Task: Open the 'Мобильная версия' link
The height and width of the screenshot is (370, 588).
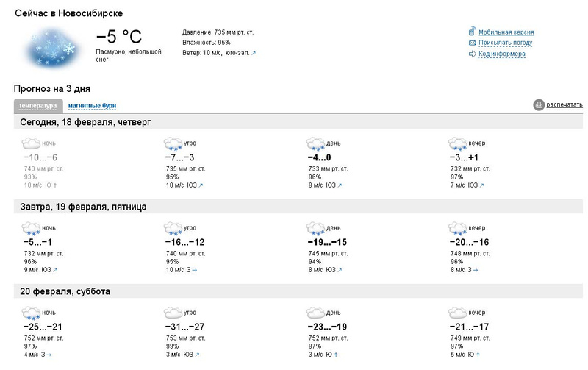Action: click(506, 32)
